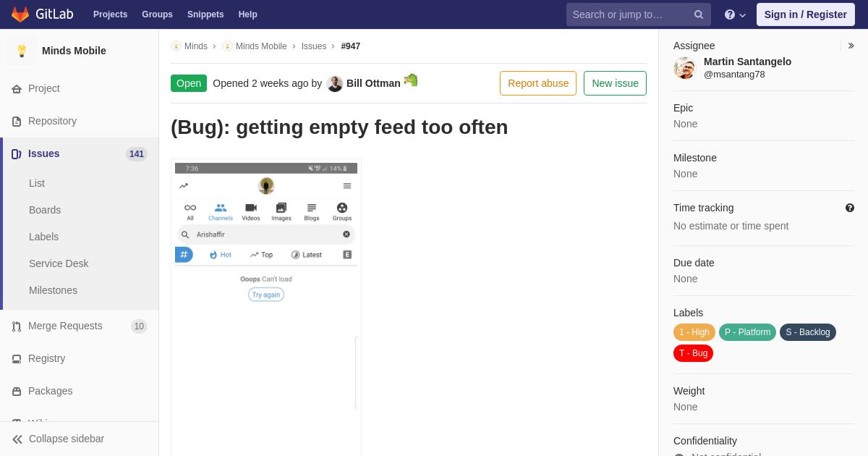Click the T - Bug label

pyautogui.click(x=694, y=353)
